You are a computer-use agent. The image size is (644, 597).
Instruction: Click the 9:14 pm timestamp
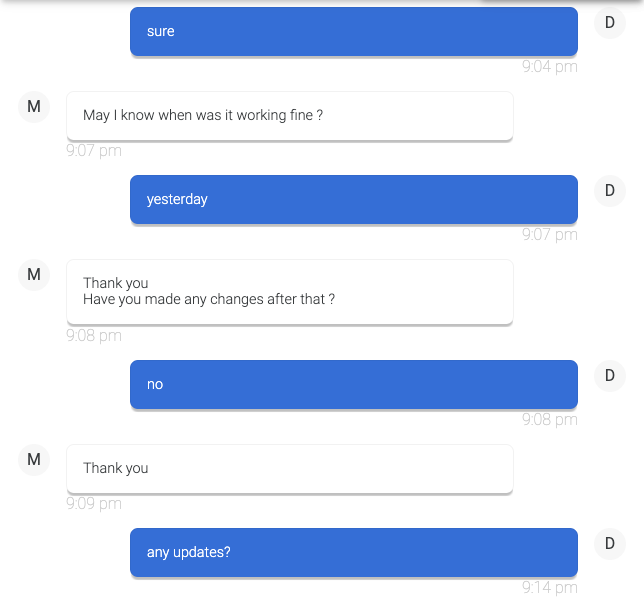point(549,588)
